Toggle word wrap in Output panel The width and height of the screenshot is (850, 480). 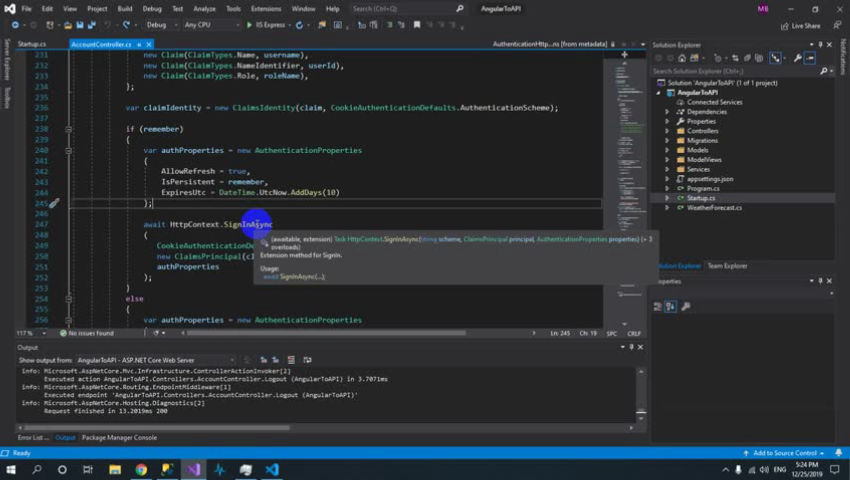(x=307, y=360)
